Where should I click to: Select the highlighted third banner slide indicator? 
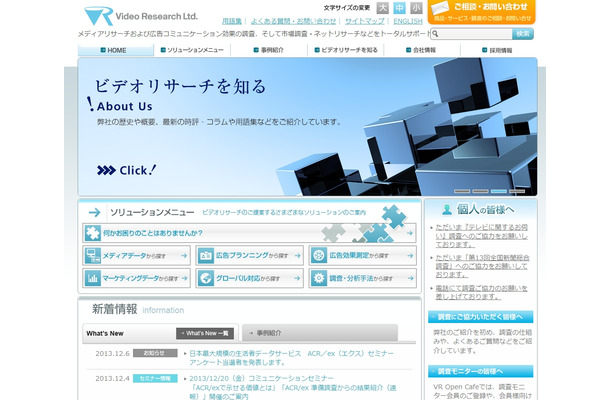(x=499, y=191)
